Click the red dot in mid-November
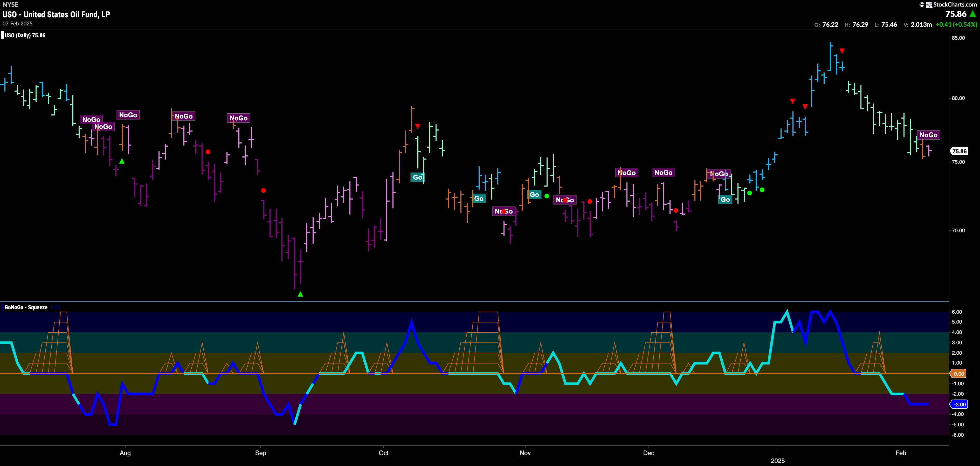 [x=590, y=202]
